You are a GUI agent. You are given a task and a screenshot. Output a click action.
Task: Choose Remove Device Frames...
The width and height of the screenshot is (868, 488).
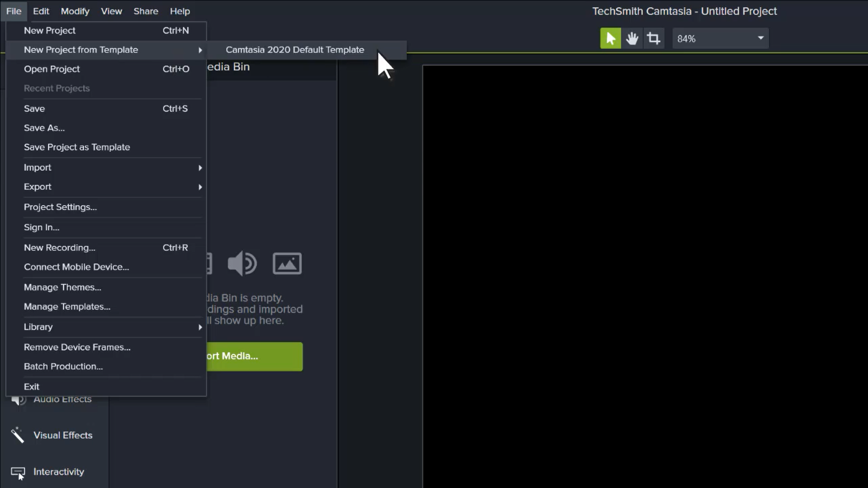point(106,347)
